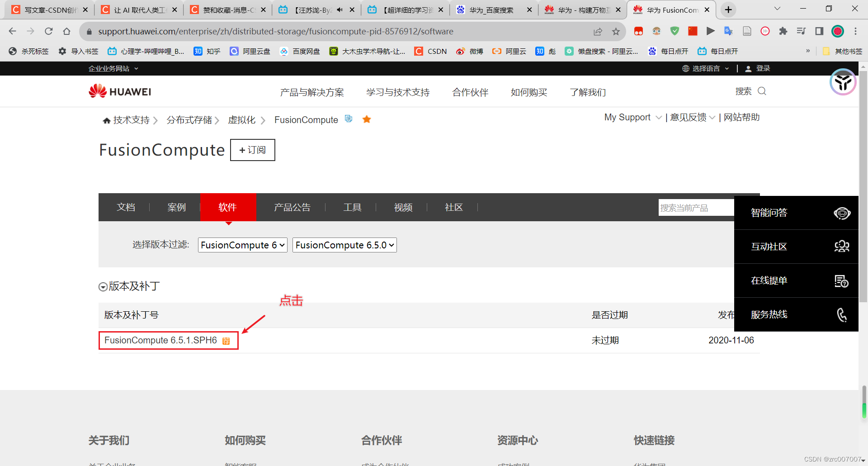The height and width of the screenshot is (466, 868).
Task: Click the page vertical scrollbar thumb
Action: pos(863,185)
